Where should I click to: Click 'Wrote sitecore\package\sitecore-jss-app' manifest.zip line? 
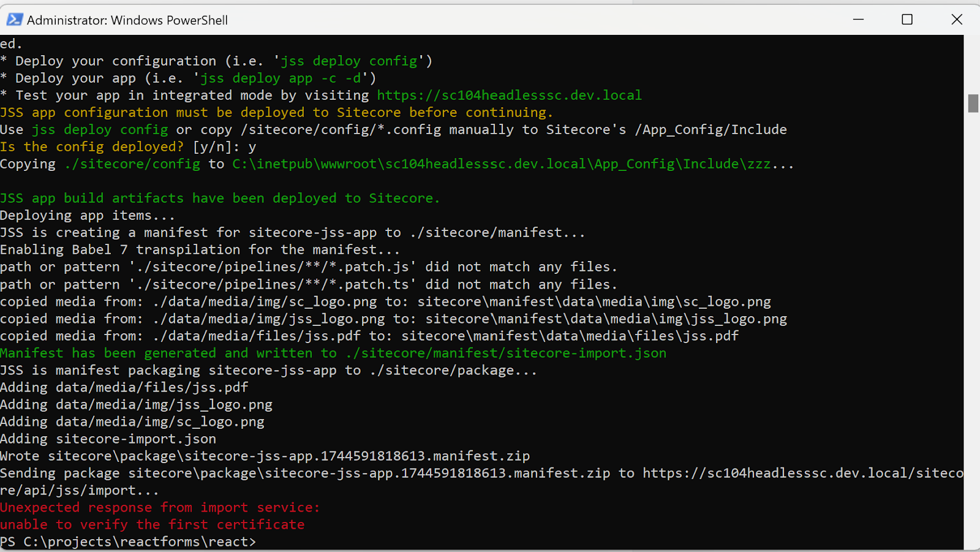(x=265, y=456)
